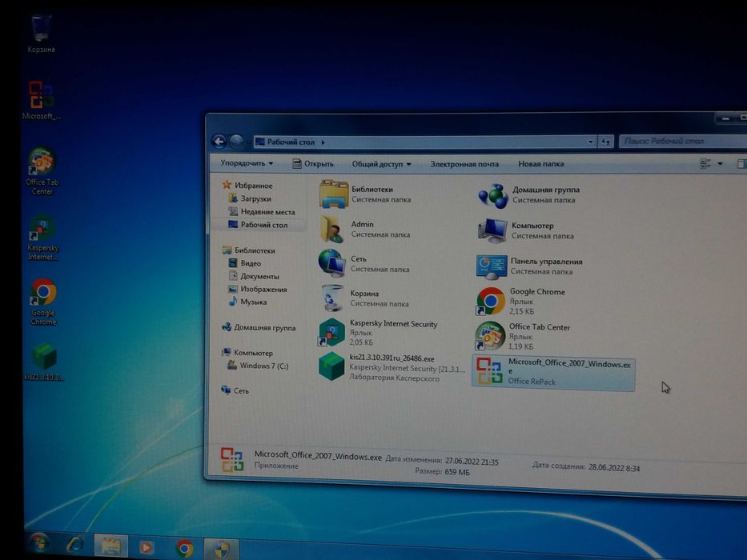Select Видео library in navigation pane
The height and width of the screenshot is (560, 747).
245,263
